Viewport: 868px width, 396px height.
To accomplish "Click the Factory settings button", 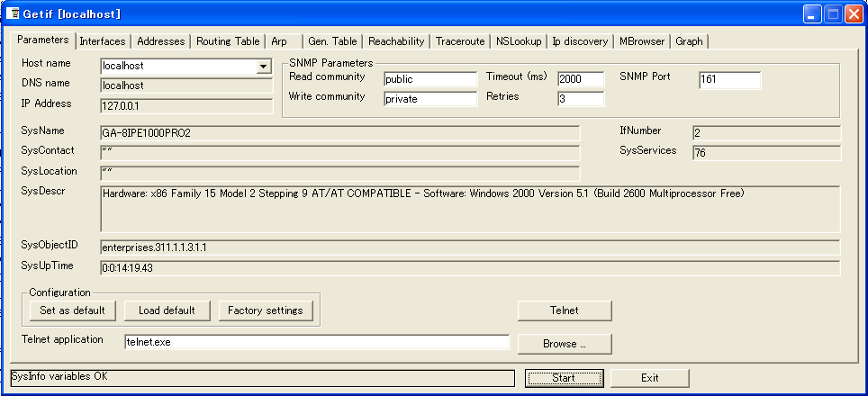I will 265,310.
